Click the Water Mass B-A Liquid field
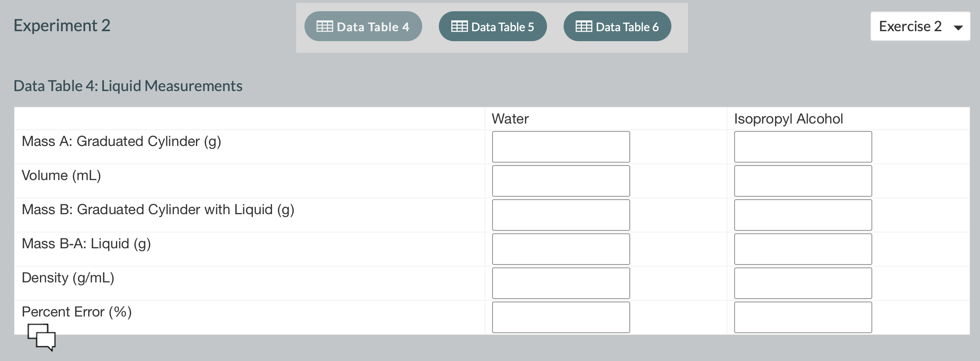The width and height of the screenshot is (980, 361). [x=561, y=249]
